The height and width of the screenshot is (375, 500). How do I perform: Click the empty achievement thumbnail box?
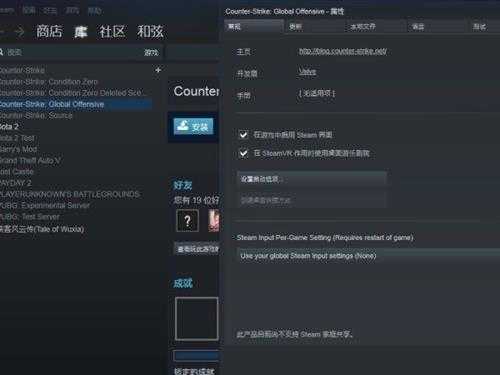[197, 319]
